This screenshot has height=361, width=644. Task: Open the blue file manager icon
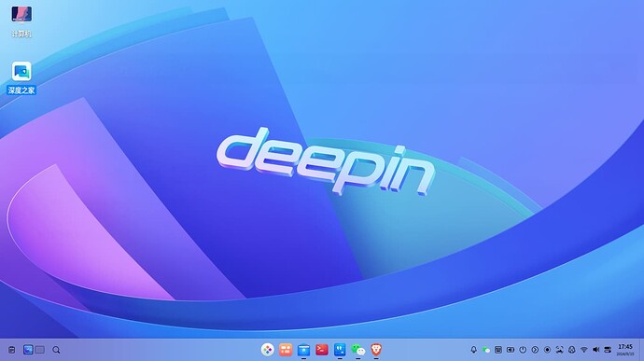point(303,350)
